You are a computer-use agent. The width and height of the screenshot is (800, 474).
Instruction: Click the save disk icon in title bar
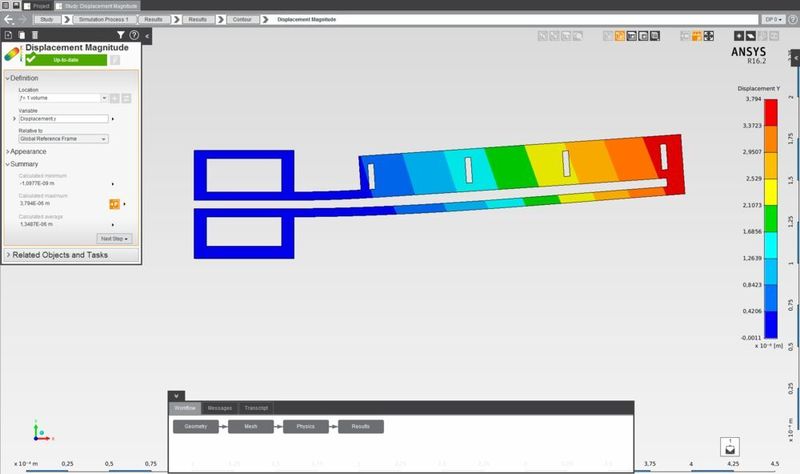(x=16, y=5)
